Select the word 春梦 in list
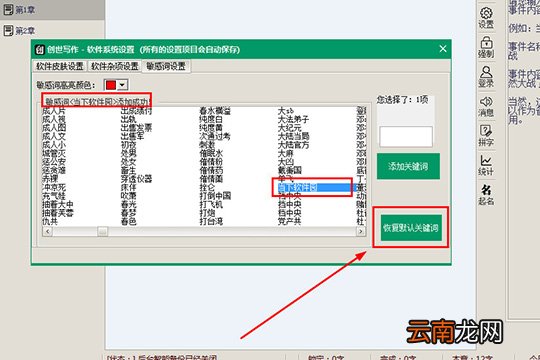The image size is (540, 360). pyautogui.click(x=128, y=213)
